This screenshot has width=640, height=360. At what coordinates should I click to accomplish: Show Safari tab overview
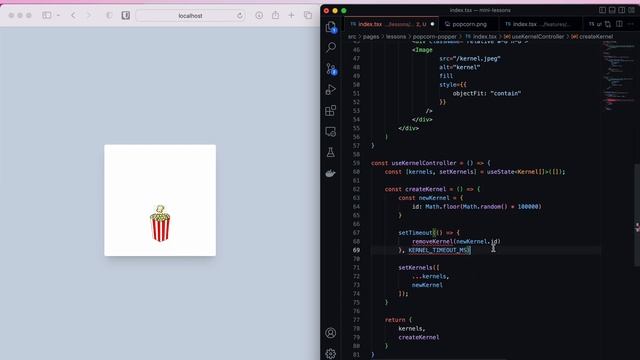[x=308, y=16]
